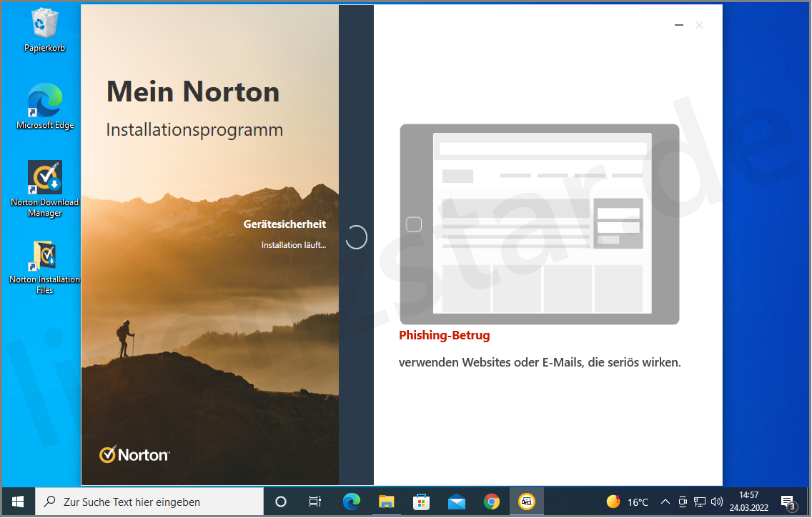Open the notification center showing 3 notifications
812x518 pixels.
pyautogui.click(x=789, y=502)
